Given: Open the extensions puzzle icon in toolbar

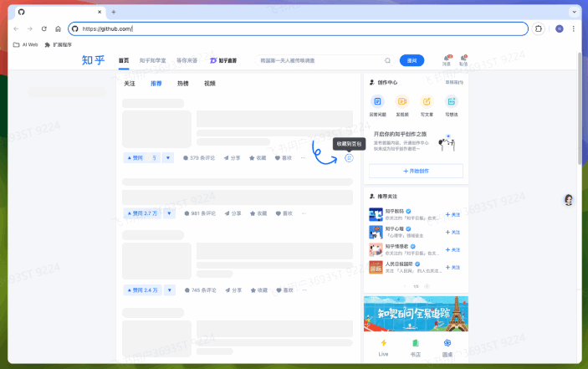Looking at the screenshot, I should click(539, 29).
